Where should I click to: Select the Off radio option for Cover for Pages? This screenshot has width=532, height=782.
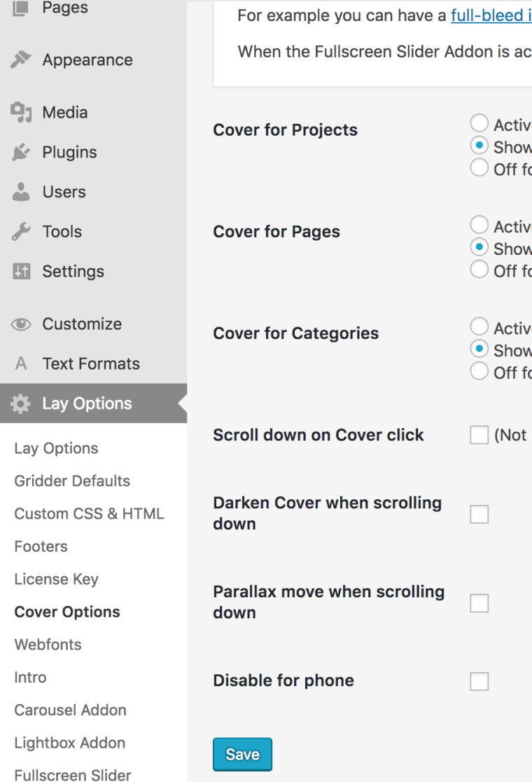[479, 270]
